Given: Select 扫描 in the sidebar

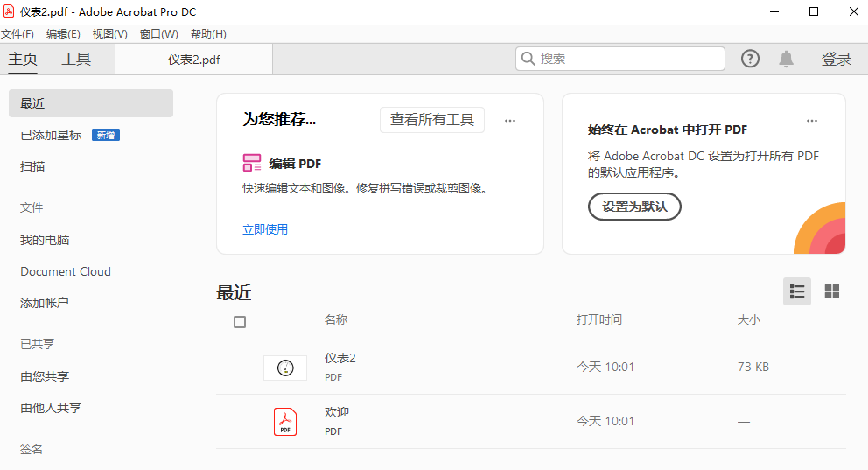Looking at the screenshot, I should [32, 166].
